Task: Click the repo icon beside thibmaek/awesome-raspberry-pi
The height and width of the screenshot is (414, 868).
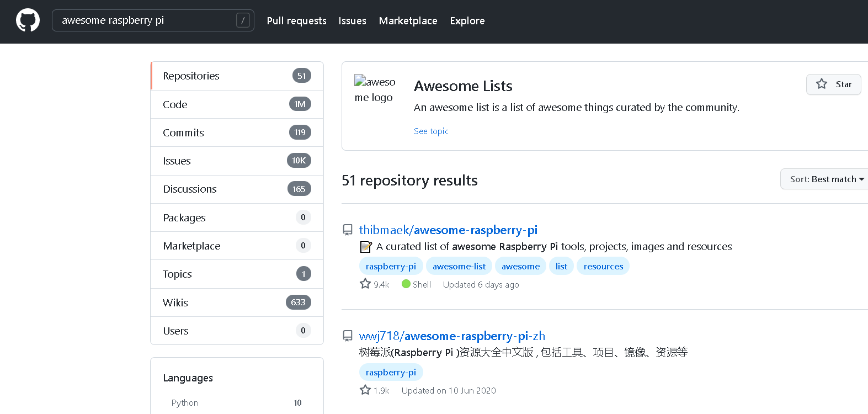Action: tap(348, 230)
